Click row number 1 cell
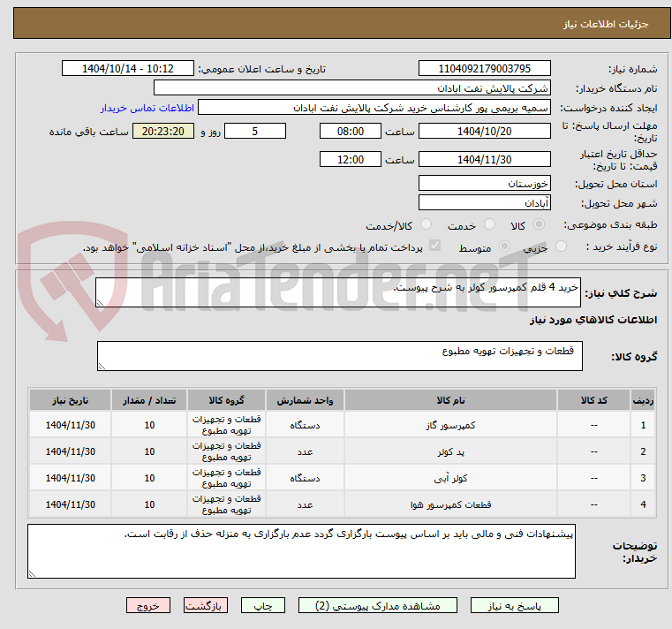672x629 pixels. coord(643,425)
